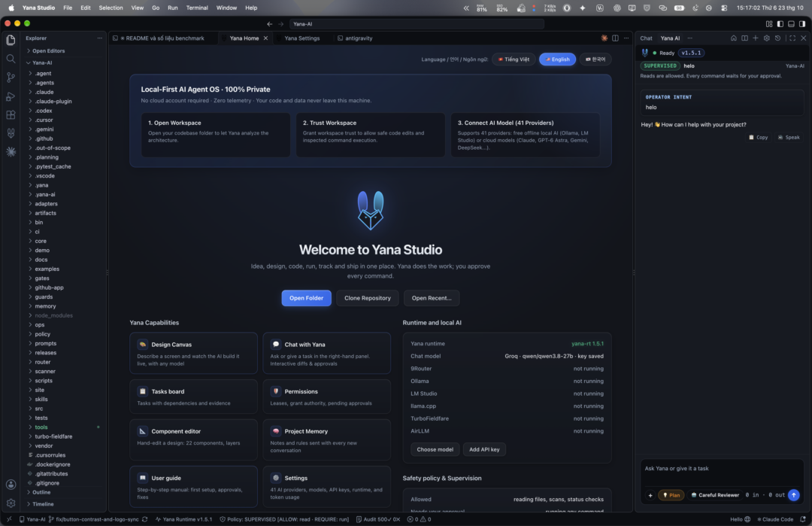Switch to antigravity tab
The image size is (812, 526).
point(359,38)
